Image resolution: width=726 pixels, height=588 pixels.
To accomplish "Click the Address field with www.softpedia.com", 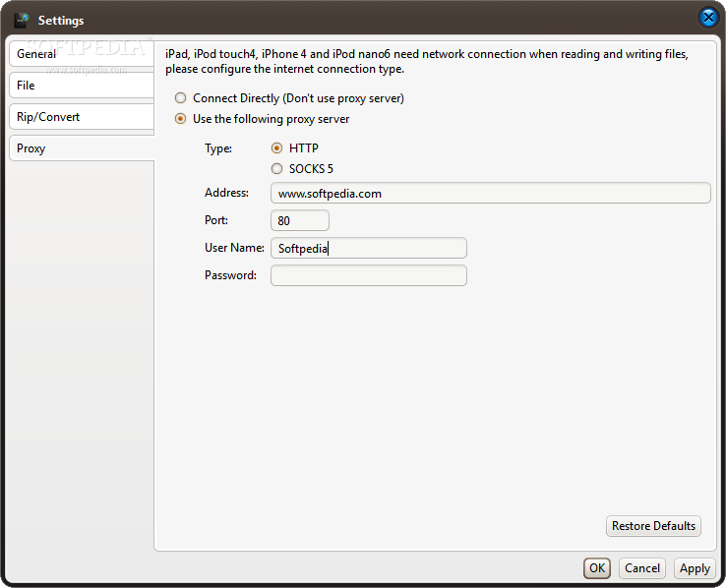I will click(490, 193).
